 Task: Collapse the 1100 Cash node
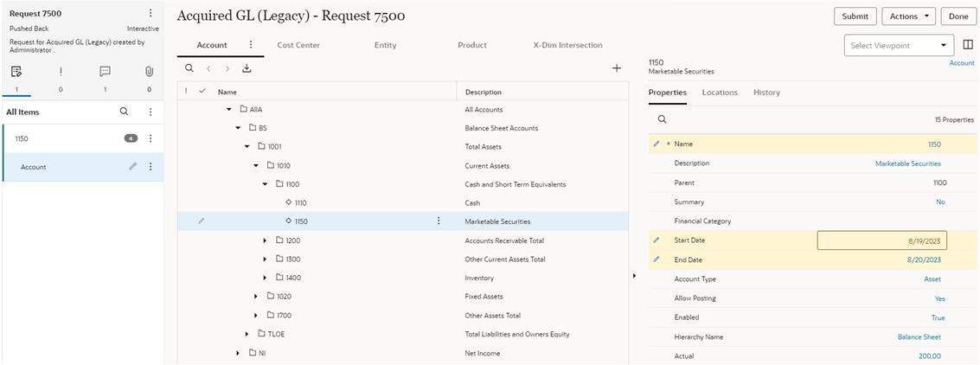[266, 184]
